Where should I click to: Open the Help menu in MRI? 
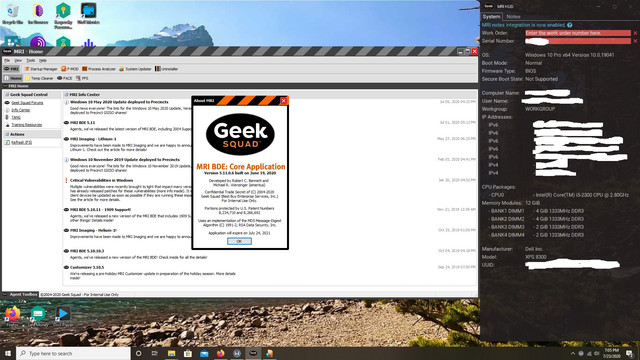coord(43,60)
